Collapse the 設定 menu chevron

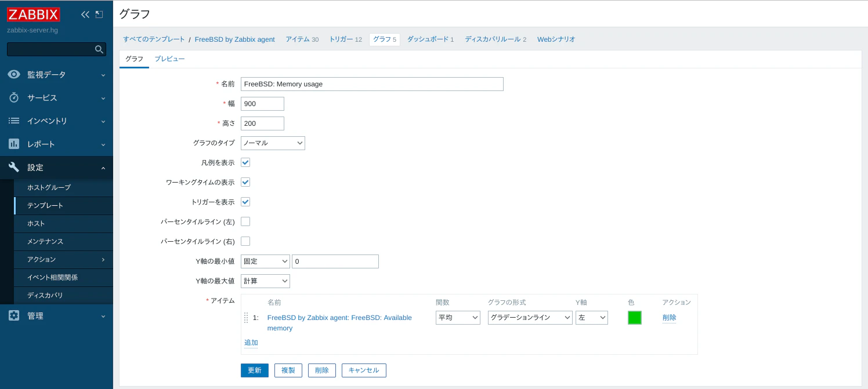[103, 168]
